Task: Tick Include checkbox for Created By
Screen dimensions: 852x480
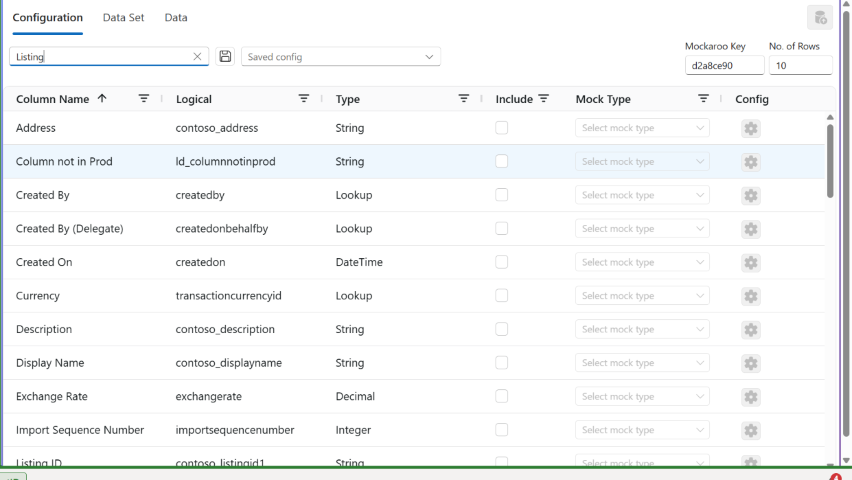Action: [x=502, y=195]
